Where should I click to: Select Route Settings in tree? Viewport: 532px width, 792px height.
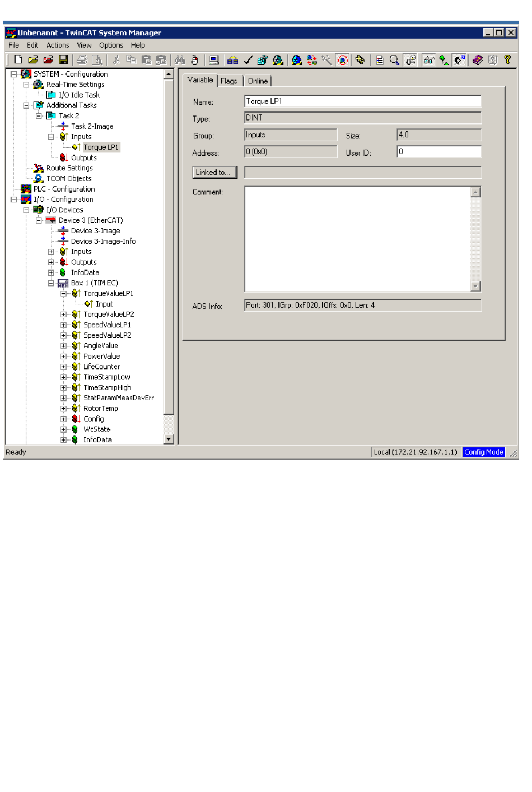click(69, 168)
